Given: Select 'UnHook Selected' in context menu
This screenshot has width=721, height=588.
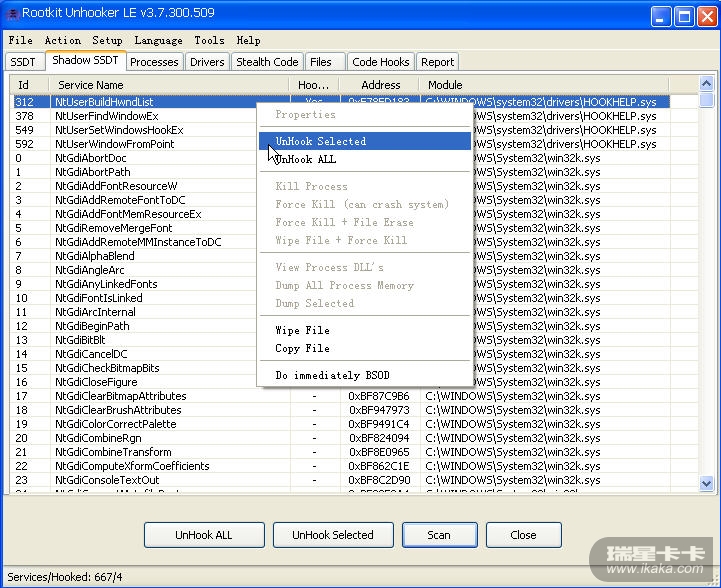Looking at the screenshot, I should click(320, 141).
